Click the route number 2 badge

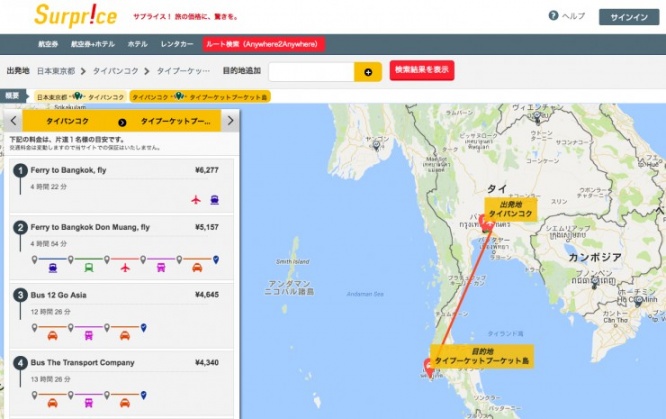tap(20, 228)
